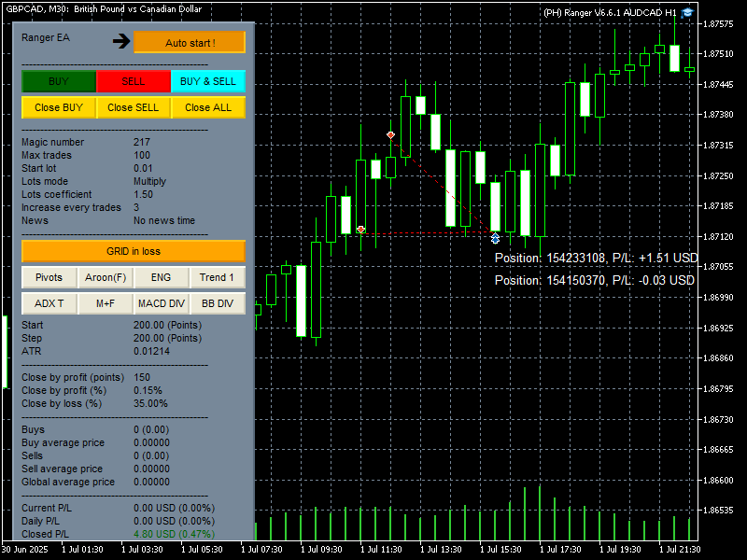Enable the M+F filter button

point(106,303)
